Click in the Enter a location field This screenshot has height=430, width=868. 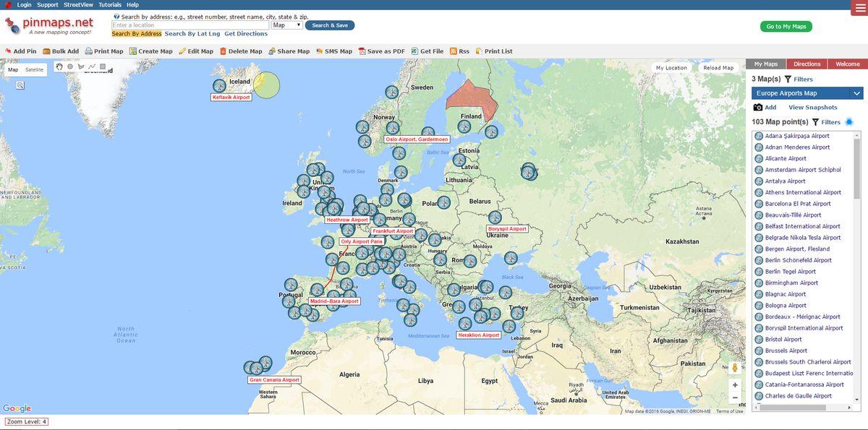190,25
